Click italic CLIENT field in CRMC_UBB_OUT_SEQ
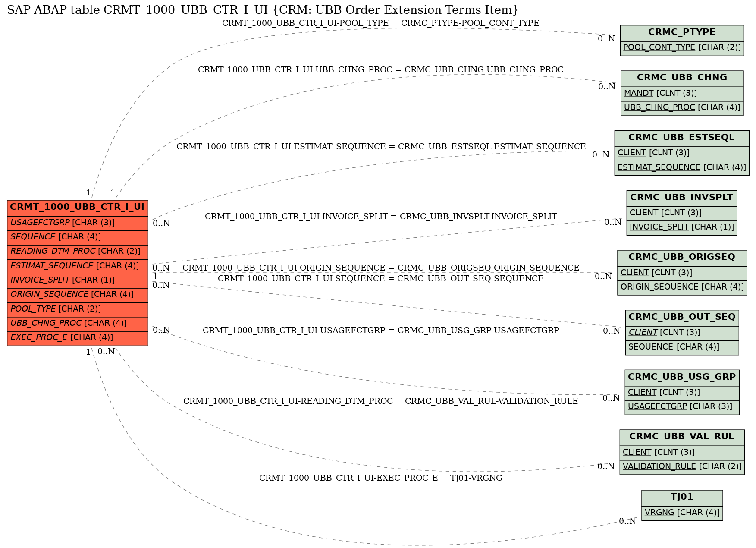Image resolution: width=756 pixels, height=548 pixels. [682, 333]
